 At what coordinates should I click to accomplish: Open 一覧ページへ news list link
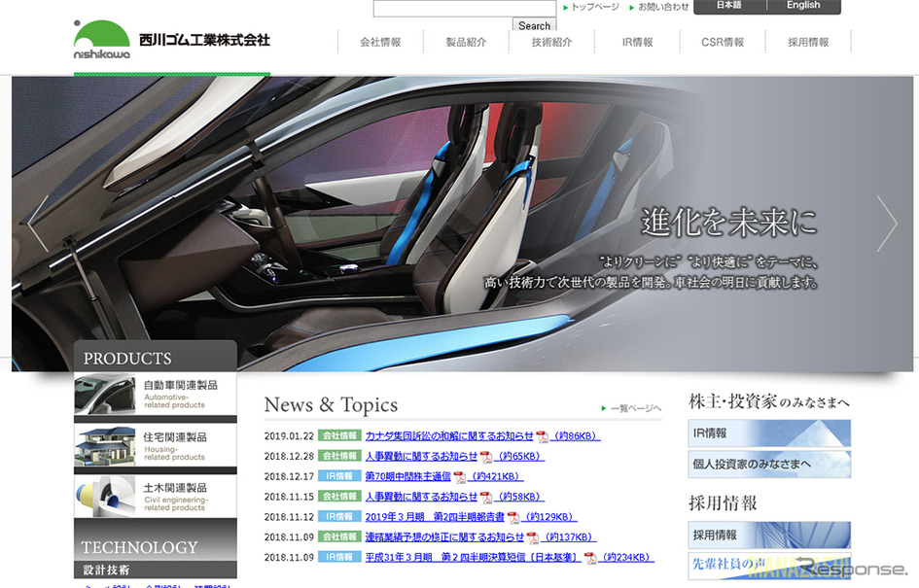pyautogui.click(x=635, y=408)
